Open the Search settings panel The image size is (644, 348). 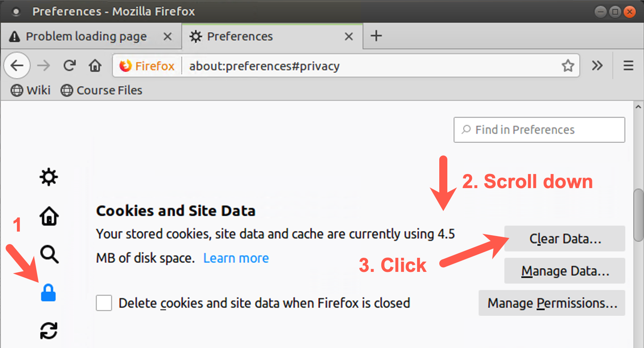pos(48,254)
